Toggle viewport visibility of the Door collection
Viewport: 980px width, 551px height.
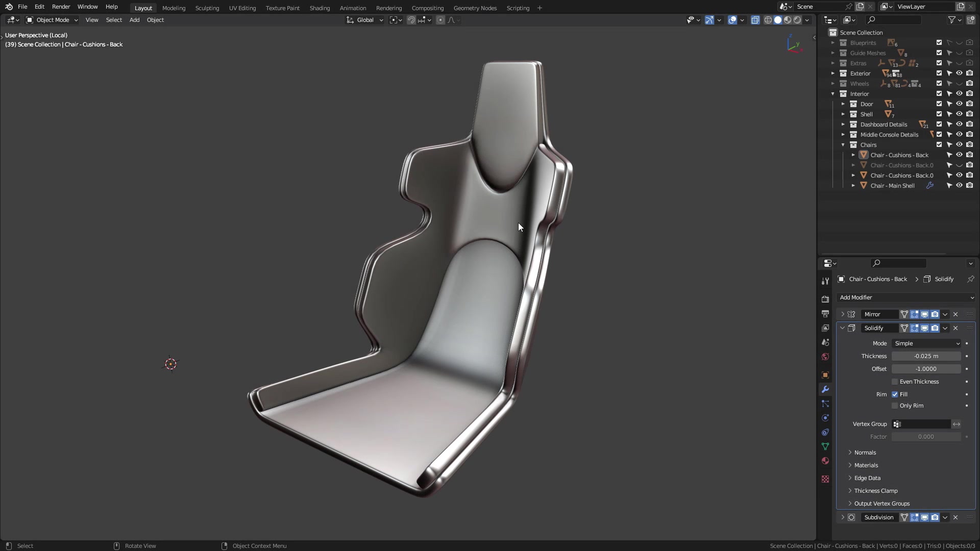960,104
